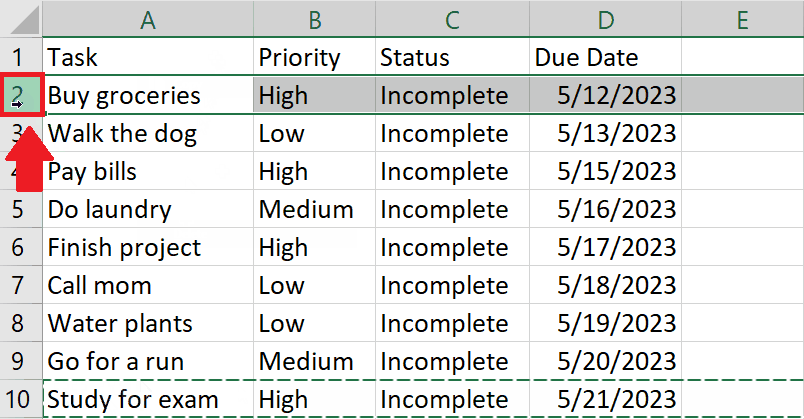Click the Task header cell
The width and height of the screenshot is (804, 419).
click(x=148, y=57)
